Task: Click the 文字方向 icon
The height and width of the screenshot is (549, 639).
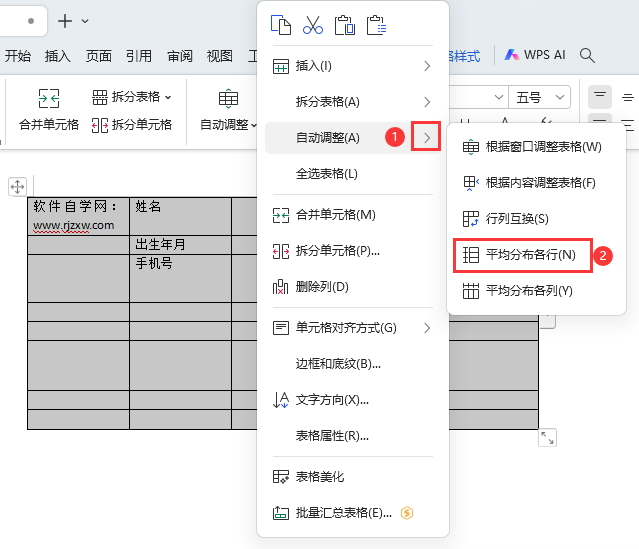Action: coord(280,400)
